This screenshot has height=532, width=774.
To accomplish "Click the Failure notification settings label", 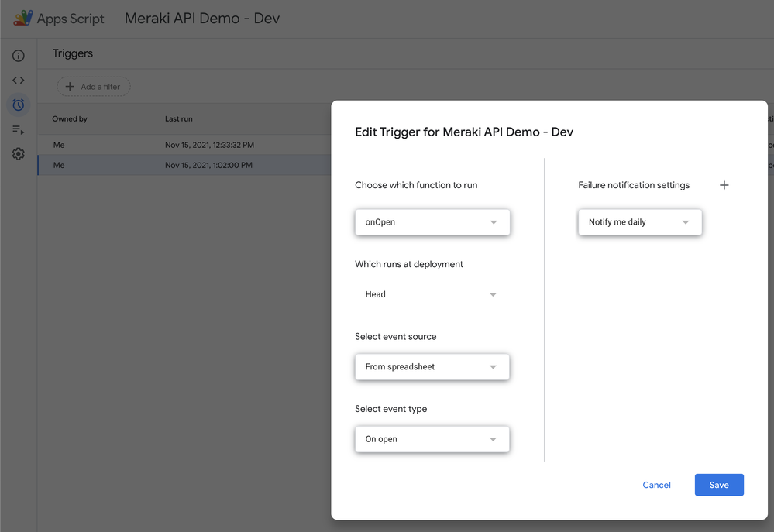I will pos(634,185).
